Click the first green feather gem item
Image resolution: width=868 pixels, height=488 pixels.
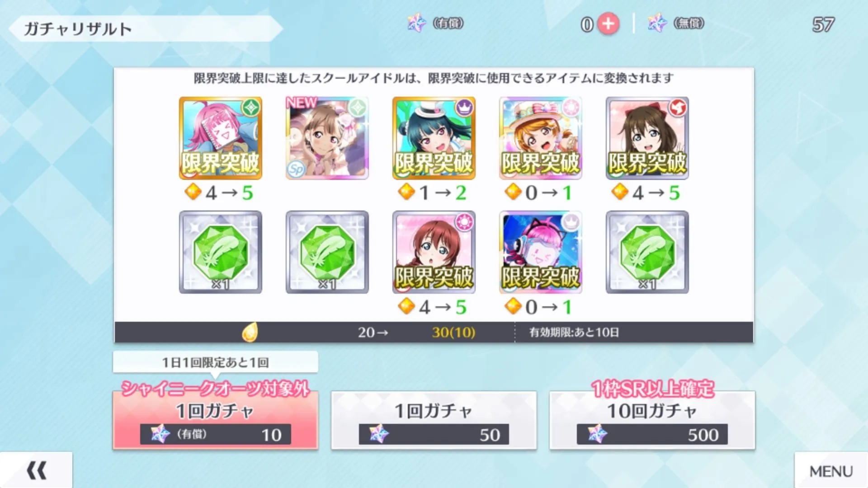221,252
